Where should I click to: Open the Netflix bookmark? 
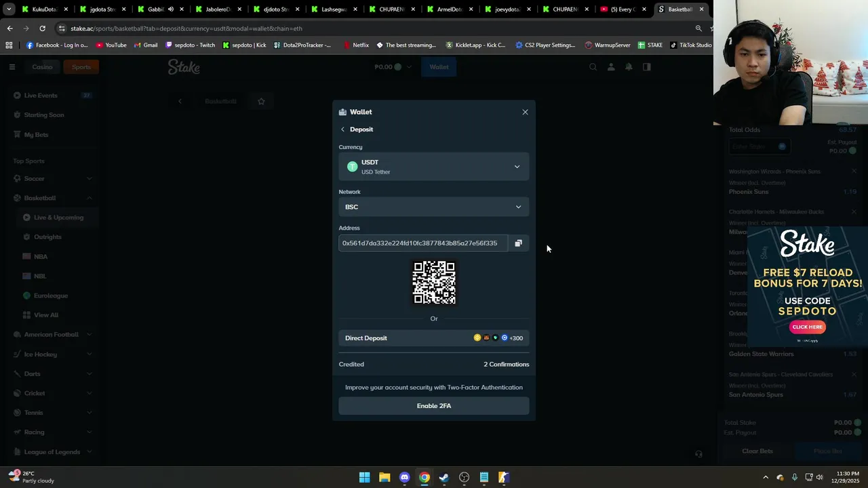(x=356, y=45)
